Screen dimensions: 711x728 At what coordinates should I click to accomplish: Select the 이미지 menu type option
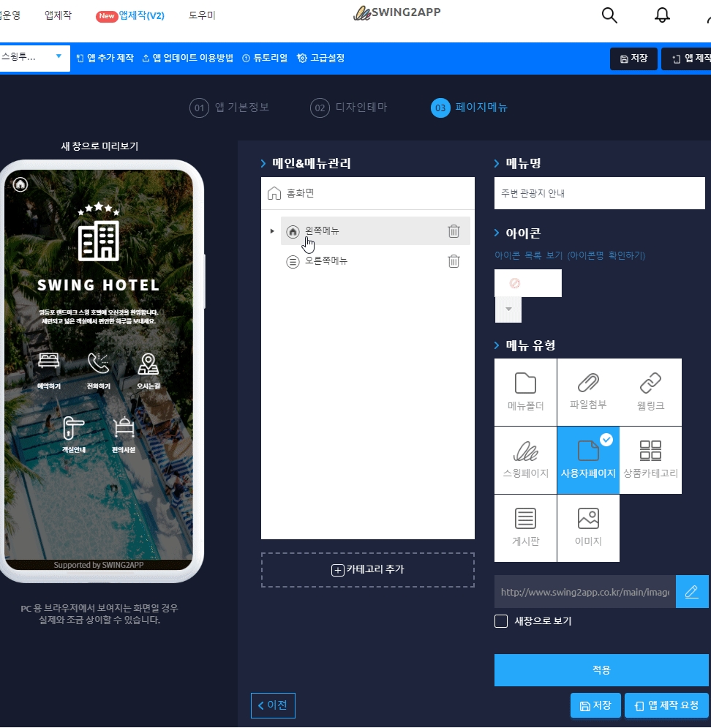coord(588,528)
